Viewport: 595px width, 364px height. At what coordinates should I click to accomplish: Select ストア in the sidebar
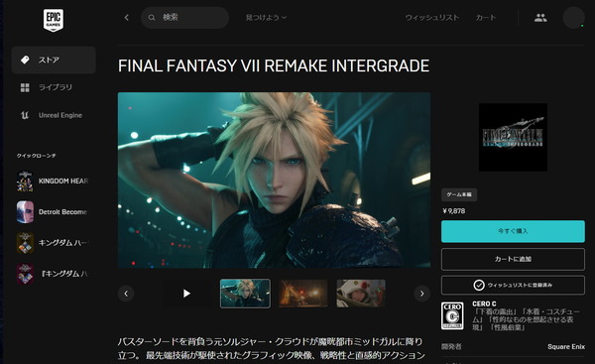click(54, 60)
